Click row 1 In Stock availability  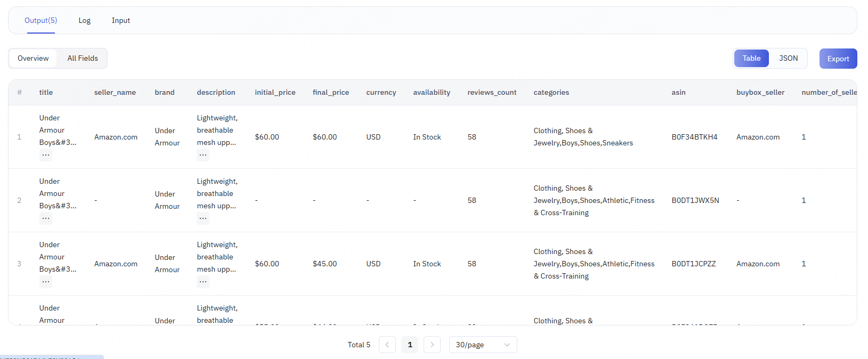[427, 137]
